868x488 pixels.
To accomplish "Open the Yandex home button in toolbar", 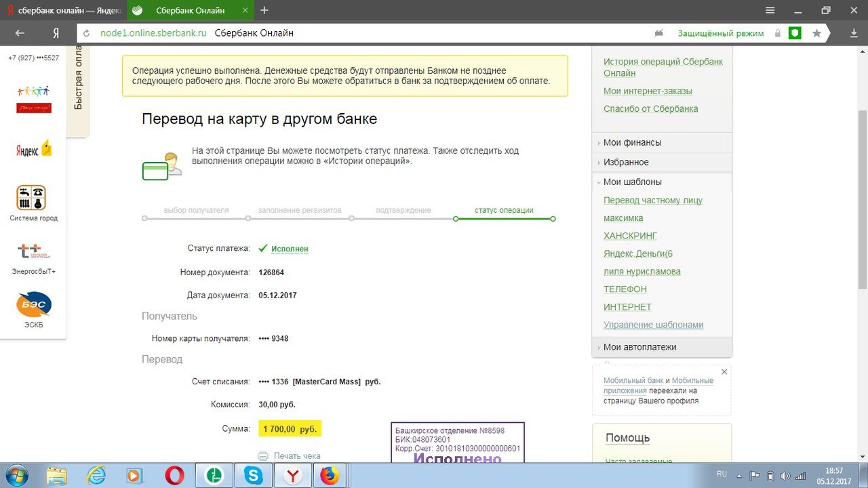I will tap(56, 33).
